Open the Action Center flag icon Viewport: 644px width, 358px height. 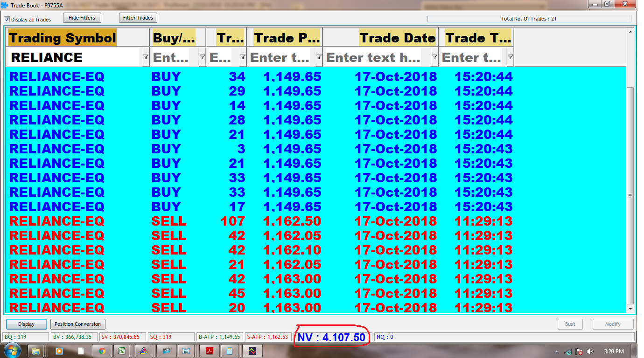579,351
